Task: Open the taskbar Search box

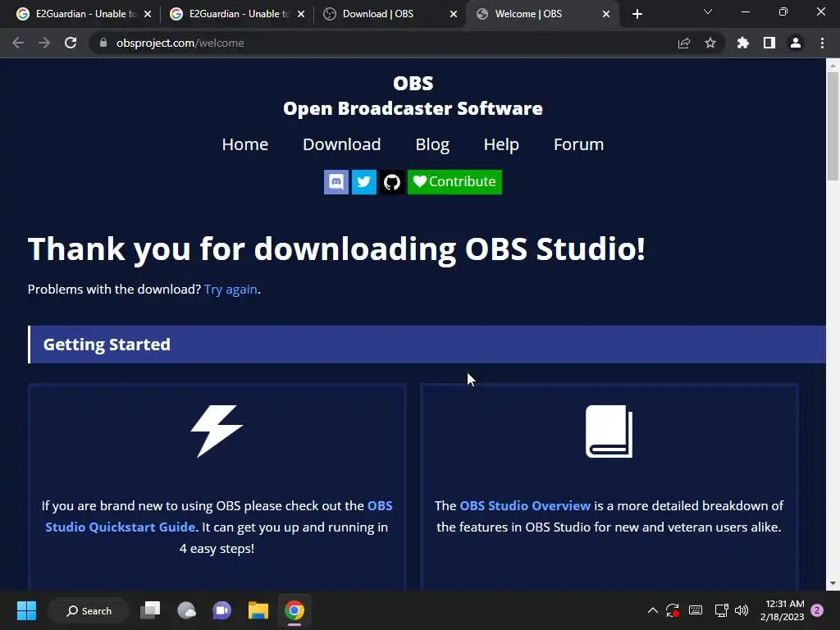Action: click(89, 610)
